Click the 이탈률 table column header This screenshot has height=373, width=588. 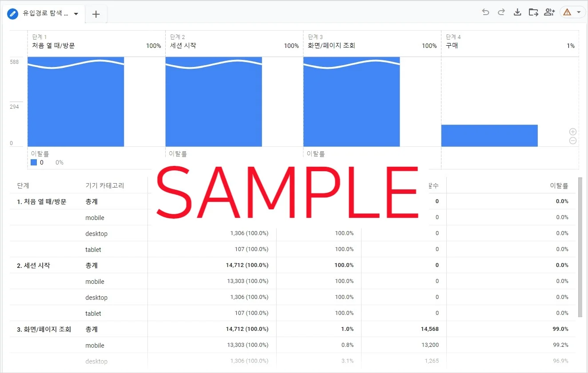(x=559, y=186)
